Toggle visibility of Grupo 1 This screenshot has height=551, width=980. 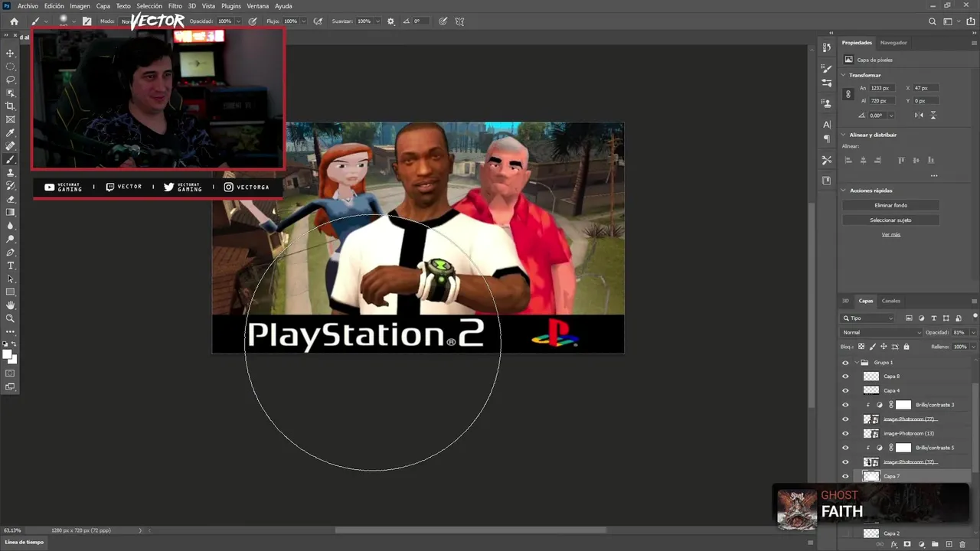tap(845, 362)
